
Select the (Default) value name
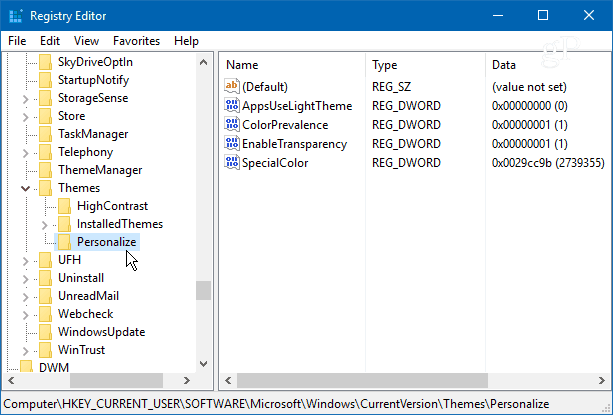(x=265, y=87)
